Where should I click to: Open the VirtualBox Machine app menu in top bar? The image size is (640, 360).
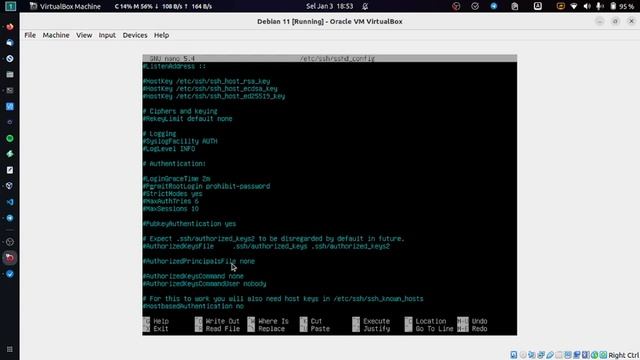(65, 6)
